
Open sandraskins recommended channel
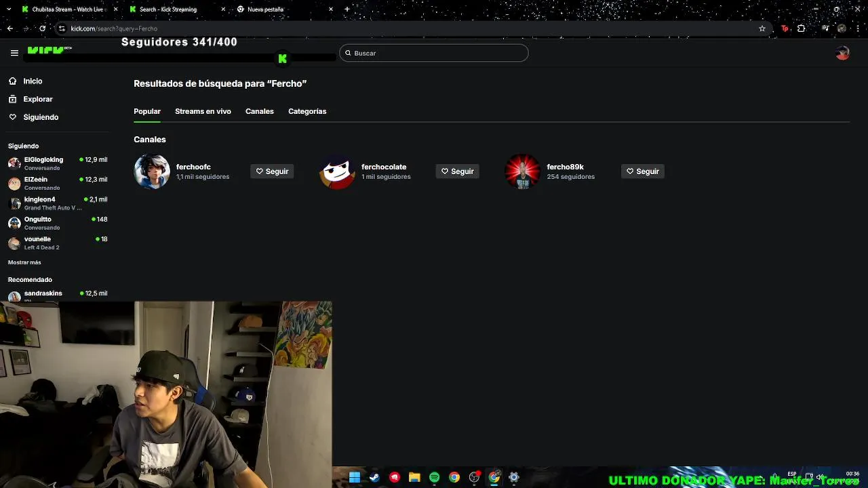pos(58,296)
